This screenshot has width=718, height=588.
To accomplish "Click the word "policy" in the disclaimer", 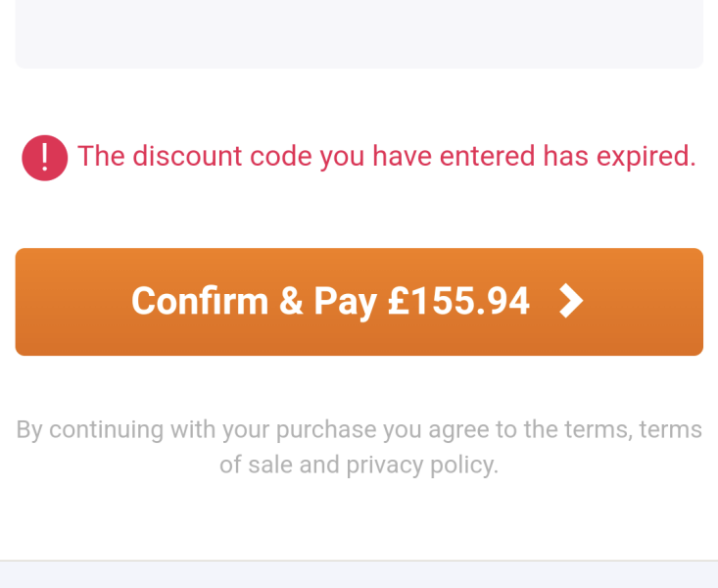I will 463,465.
